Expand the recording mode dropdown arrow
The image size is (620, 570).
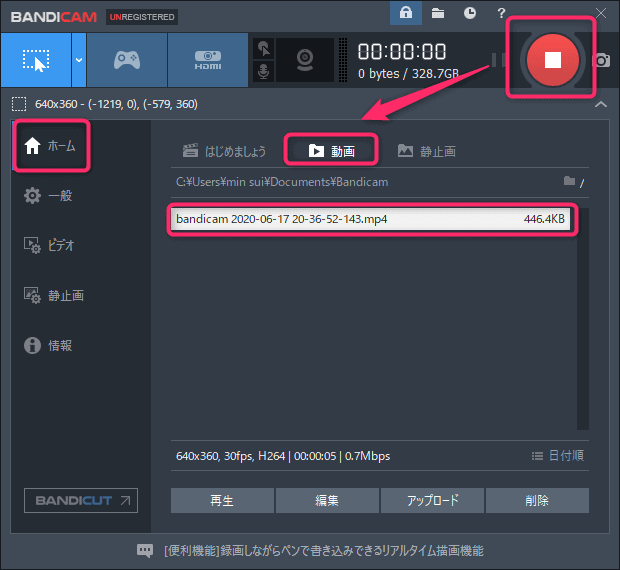click(78, 60)
